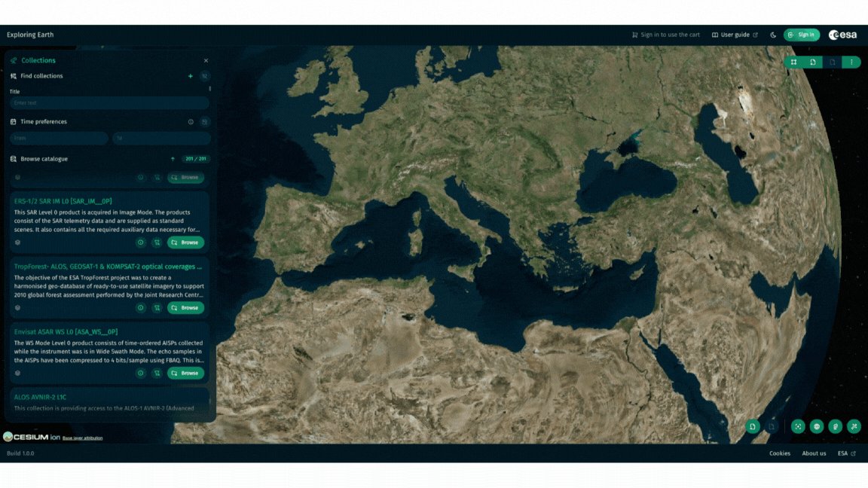Viewport: 868px width, 488px height.
Task: Click the Base layer attribution link
Action: pyautogui.click(x=82, y=438)
